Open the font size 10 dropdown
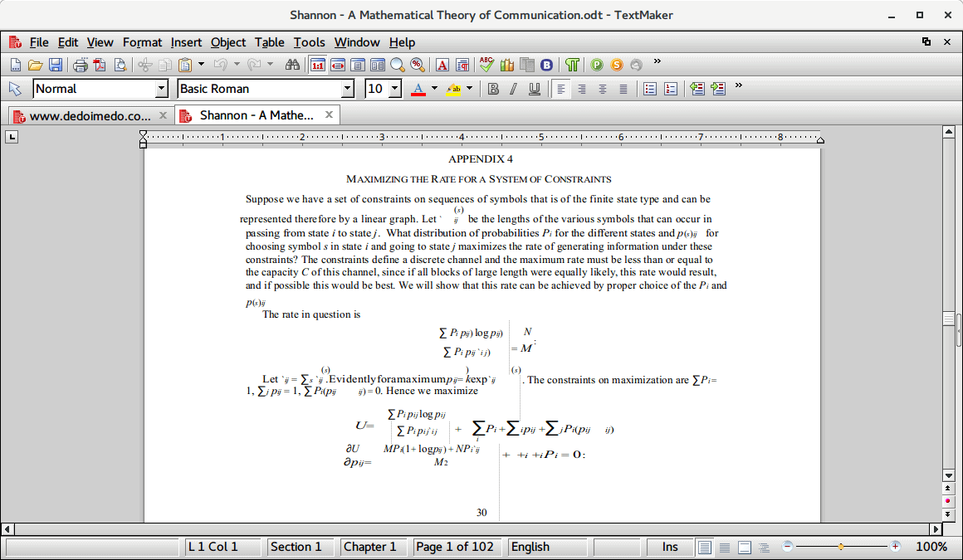Viewport: 963px width, 560px height. click(x=395, y=89)
